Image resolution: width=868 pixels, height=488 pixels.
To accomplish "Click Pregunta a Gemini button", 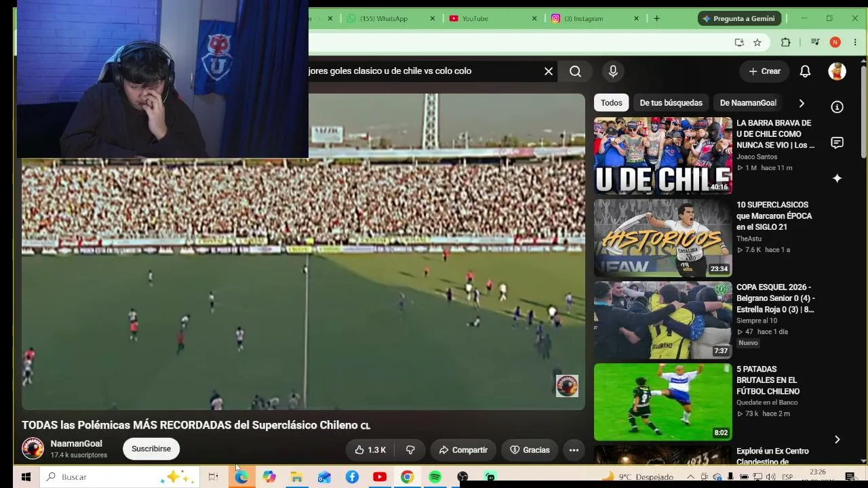I will [740, 18].
